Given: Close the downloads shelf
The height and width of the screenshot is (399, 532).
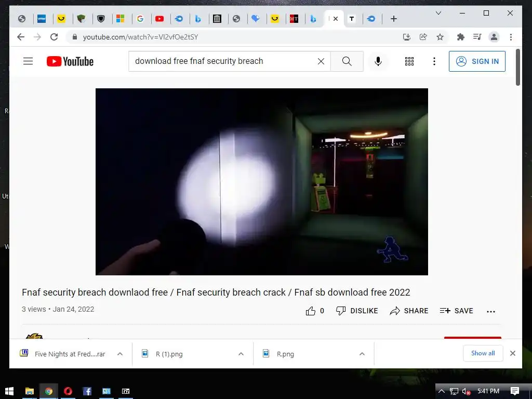Looking at the screenshot, I should point(513,353).
